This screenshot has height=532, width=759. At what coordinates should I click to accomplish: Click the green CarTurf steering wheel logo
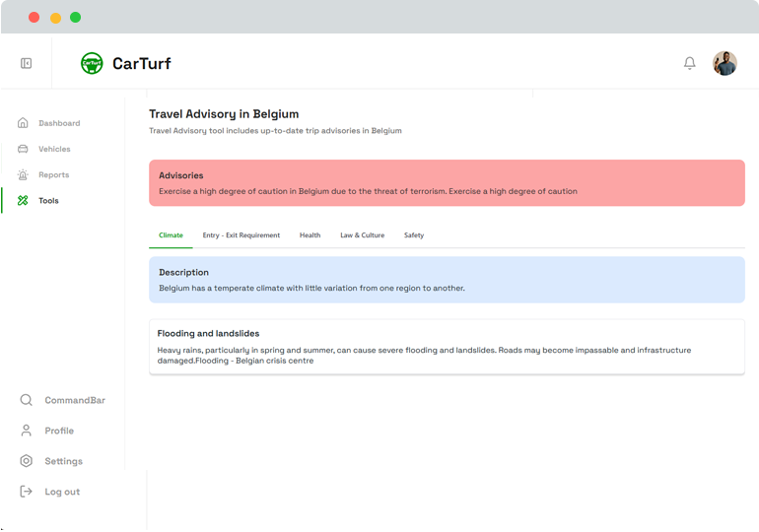pos(92,63)
